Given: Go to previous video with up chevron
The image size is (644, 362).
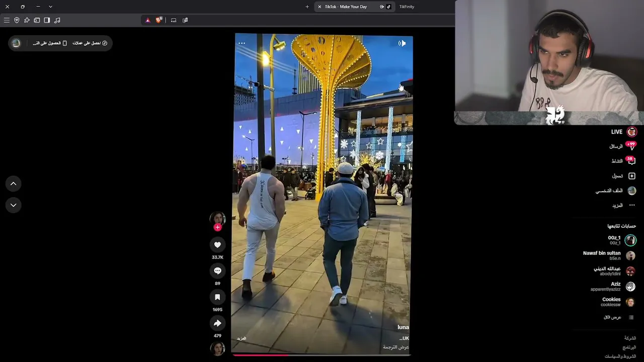Looking at the screenshot, I should 14,184.
